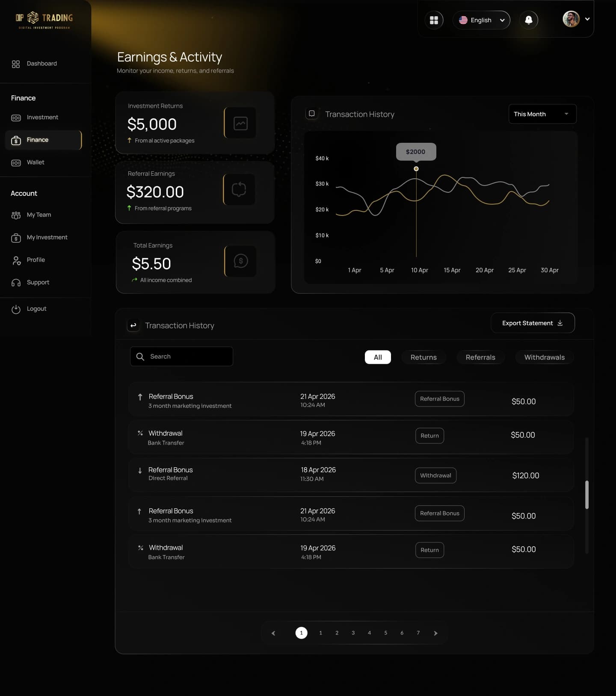Open notifications with the bell icon
Viewport: 616px width, 696px height.
coord(529,20)
